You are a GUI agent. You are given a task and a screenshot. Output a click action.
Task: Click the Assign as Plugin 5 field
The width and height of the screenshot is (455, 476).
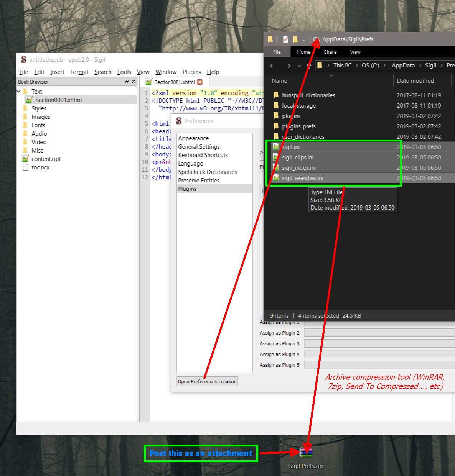tap(379, 365)
